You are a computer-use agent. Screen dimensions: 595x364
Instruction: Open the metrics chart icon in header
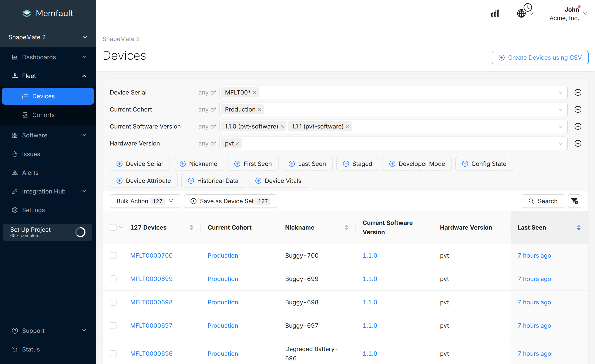pos(495,14)
